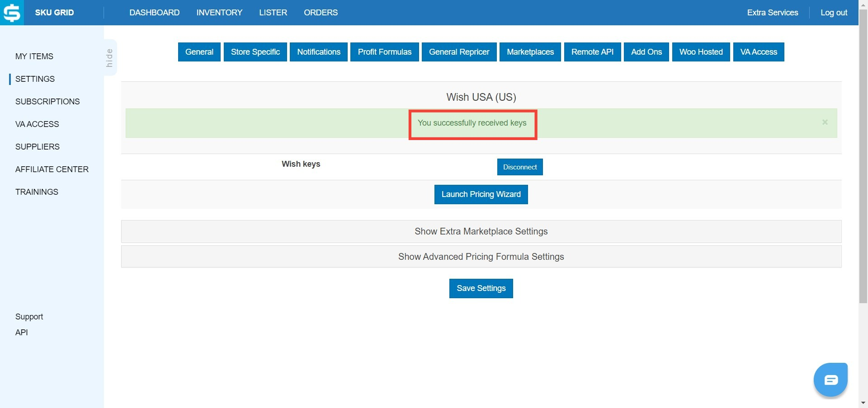Launch the Pricing Wizard
Screen dimensions: 868x408
pyautogui.click(x=481, y=194)
